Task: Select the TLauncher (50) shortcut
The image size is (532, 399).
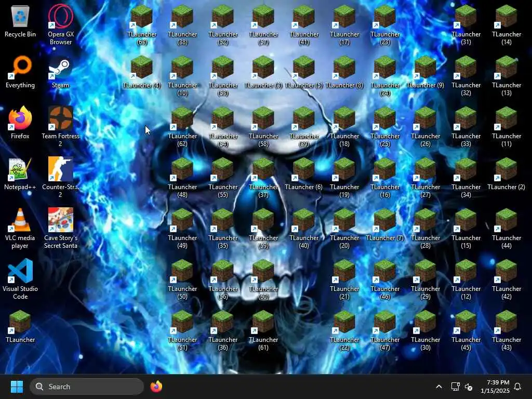Action: (x=182, y=279)
